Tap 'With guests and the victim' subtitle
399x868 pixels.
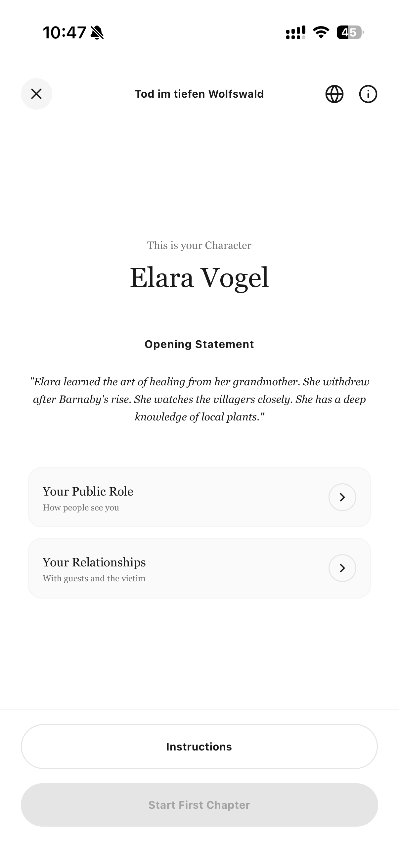click(x=94, y=578)
